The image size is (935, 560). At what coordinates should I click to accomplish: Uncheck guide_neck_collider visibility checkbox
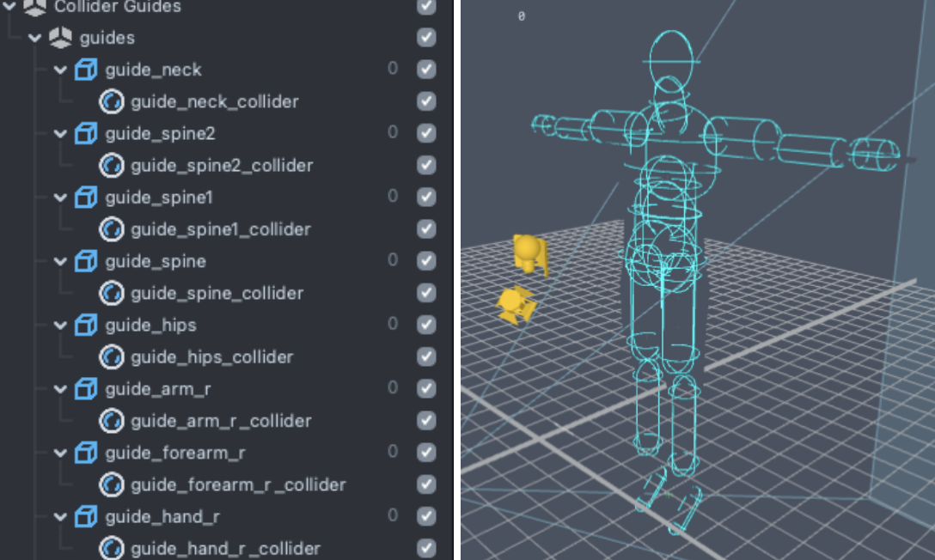point(426,101)
